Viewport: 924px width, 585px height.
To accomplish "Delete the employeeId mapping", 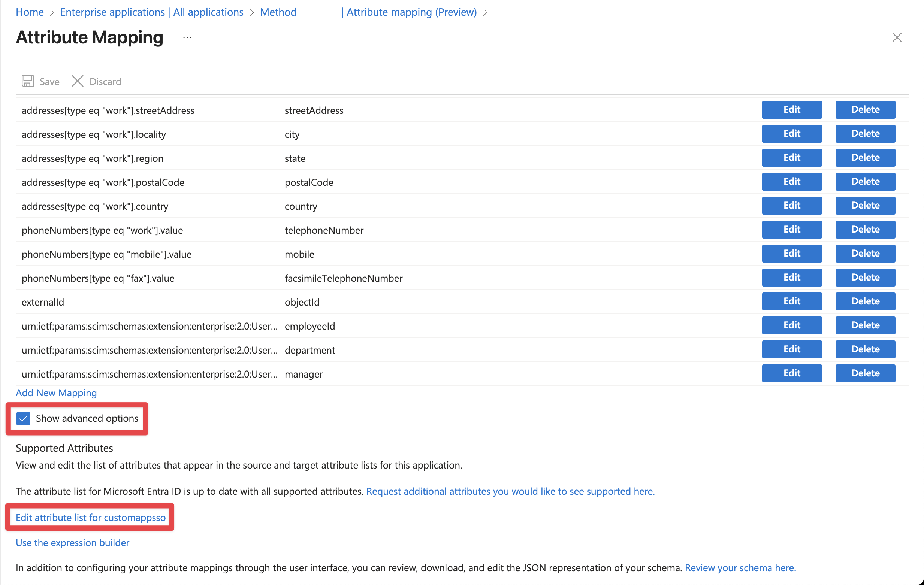I will pyautogui.click(x=865, y=325).
